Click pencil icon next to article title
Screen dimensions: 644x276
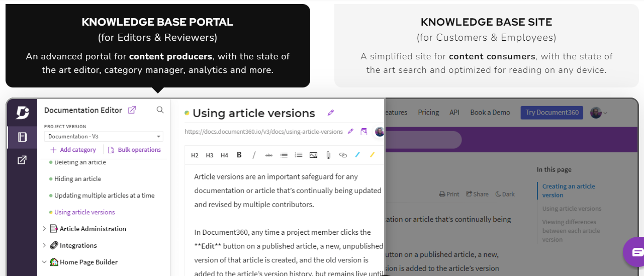pyautogui.click(x=330, y=113)
